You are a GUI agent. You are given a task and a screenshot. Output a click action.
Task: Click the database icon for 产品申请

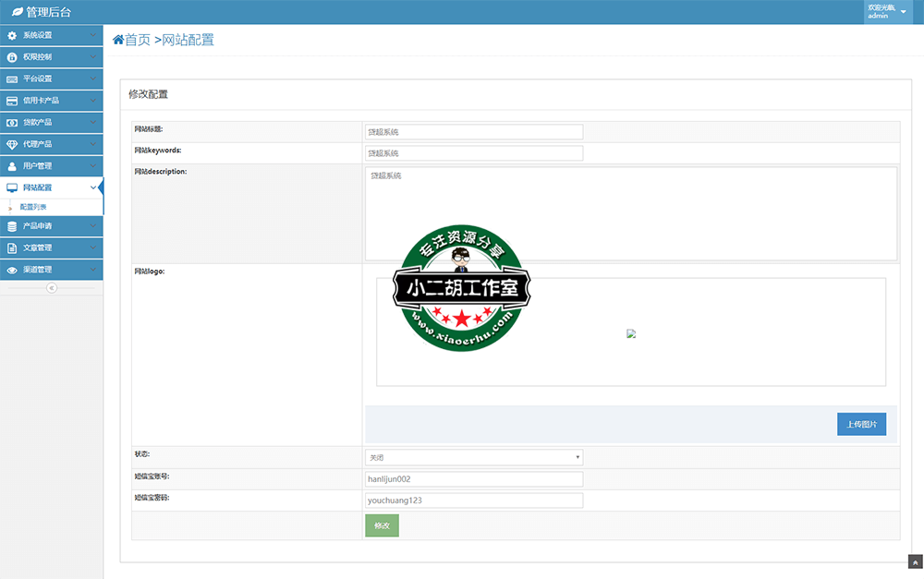click(x=12, y=226)
